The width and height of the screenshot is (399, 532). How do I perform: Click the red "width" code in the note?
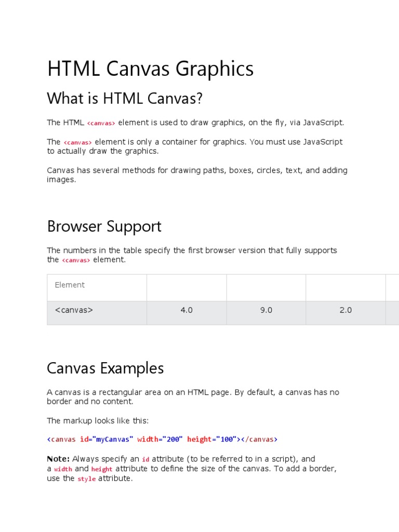63,469
